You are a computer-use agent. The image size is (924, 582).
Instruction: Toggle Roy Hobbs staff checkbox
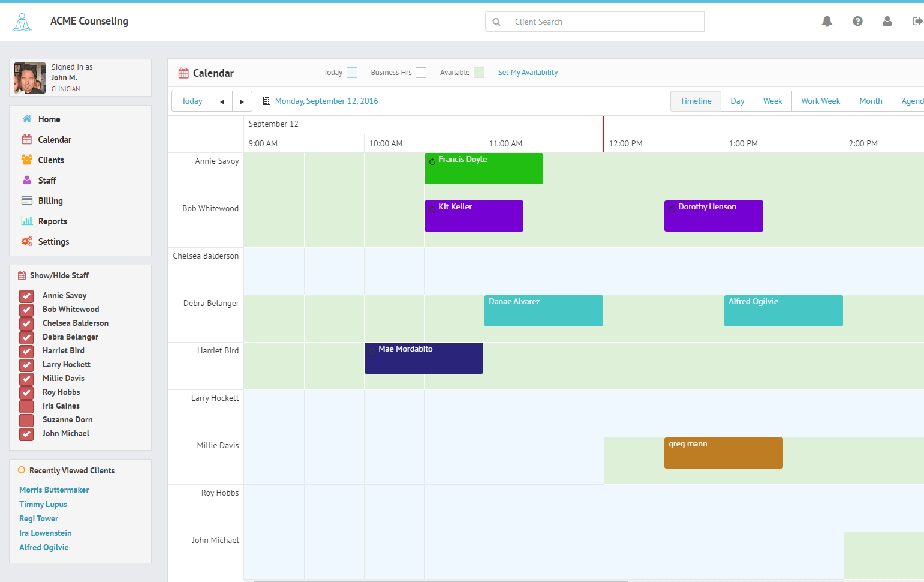click(x=26, y=392)
